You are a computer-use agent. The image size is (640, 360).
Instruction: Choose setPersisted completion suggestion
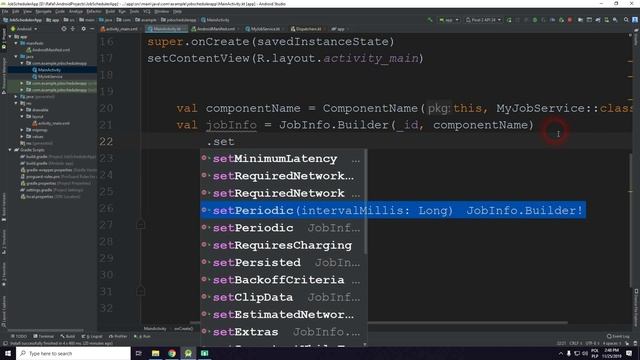coord(284,262)
